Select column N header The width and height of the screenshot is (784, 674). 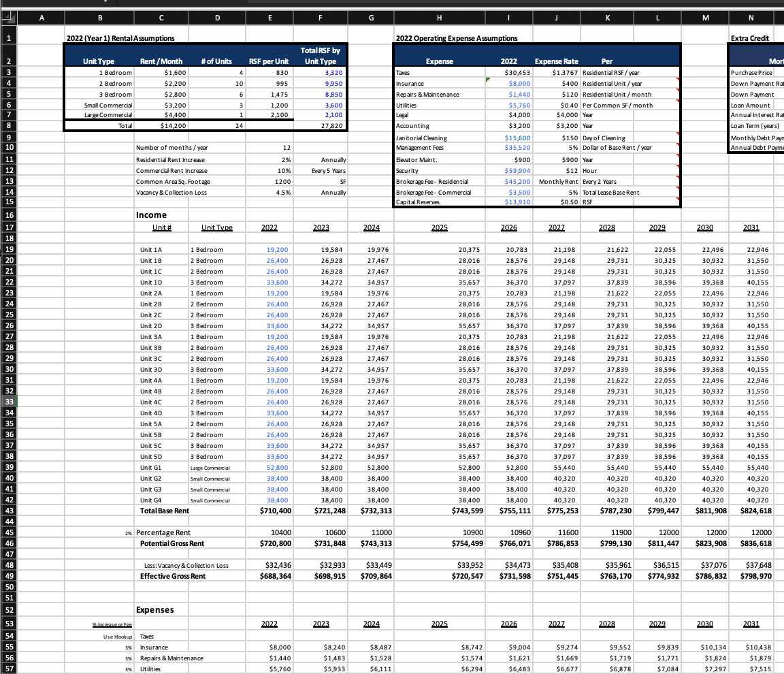click(x=752, y=17)
